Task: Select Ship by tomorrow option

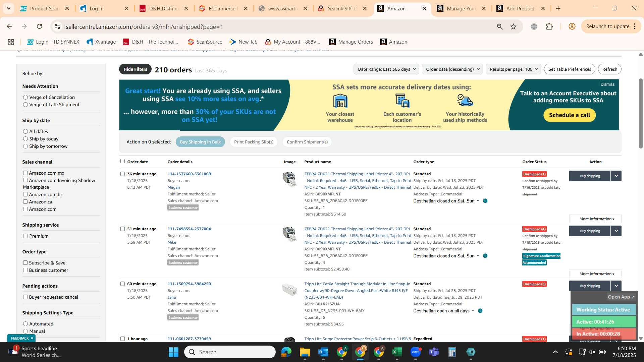Action: [25, 146]
